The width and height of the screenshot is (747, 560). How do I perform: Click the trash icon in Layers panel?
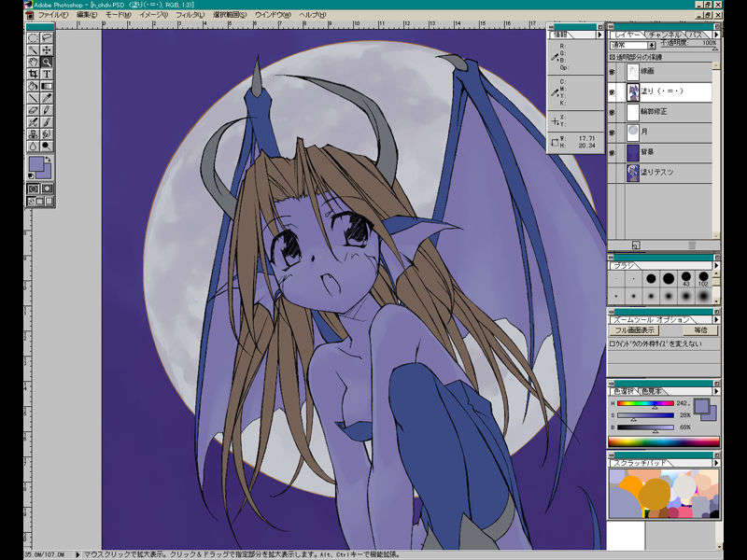tap(692, 245)
